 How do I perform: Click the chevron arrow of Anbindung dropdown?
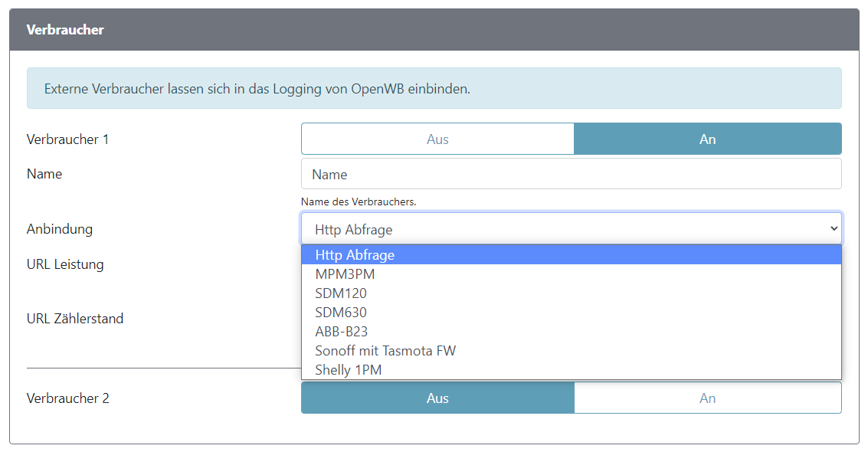point(834,229)
